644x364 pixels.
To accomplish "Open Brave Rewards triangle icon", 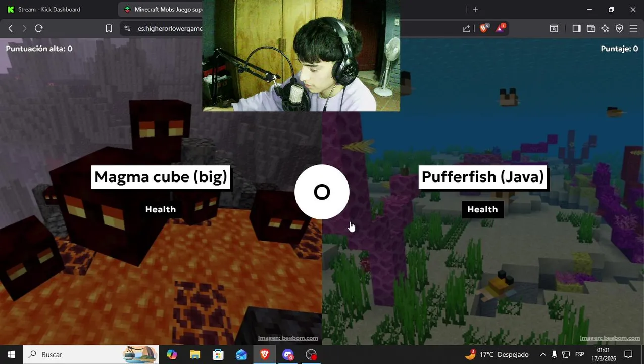I will click(x=500, y=28).
